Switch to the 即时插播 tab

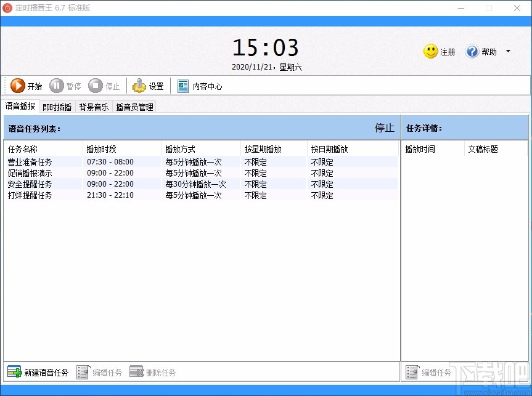pyautogui.click(x=57, y=107)
